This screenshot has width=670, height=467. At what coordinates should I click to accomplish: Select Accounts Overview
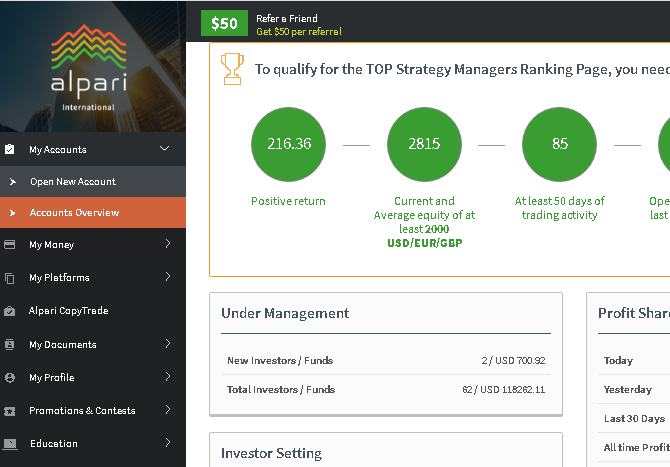(x=93, y=212)
